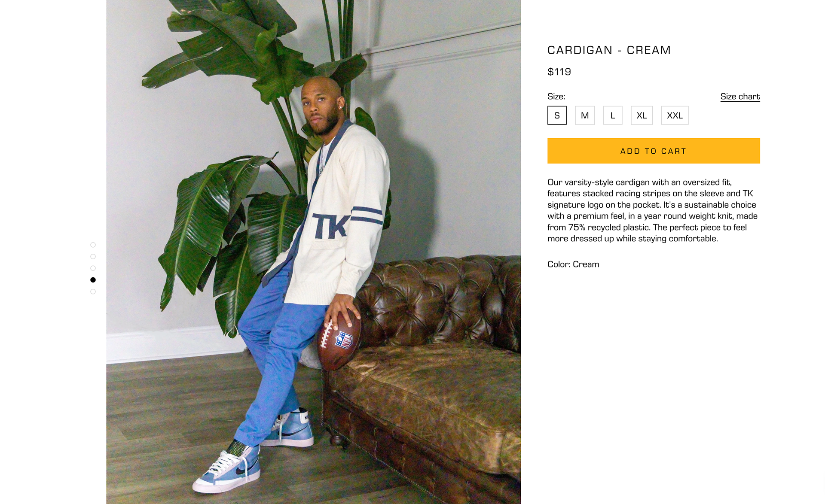Select size S
Viewport: 825px width, 504px height.
(x=557, y=115)
